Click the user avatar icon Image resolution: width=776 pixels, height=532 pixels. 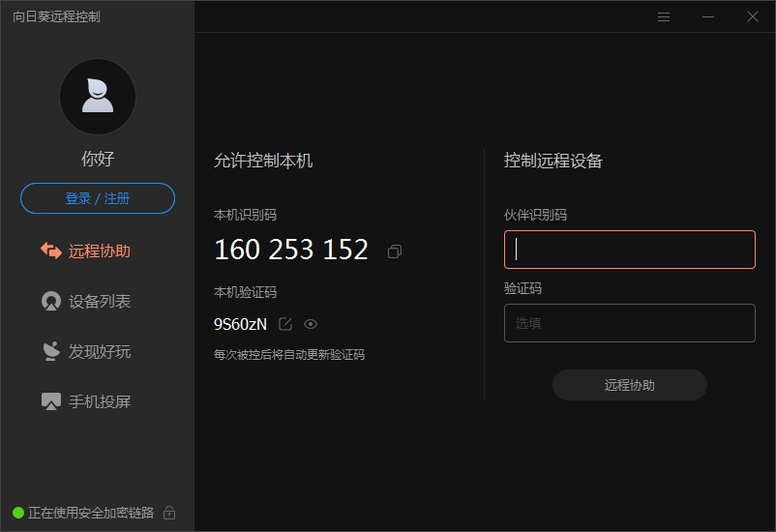tap(98, 97)
